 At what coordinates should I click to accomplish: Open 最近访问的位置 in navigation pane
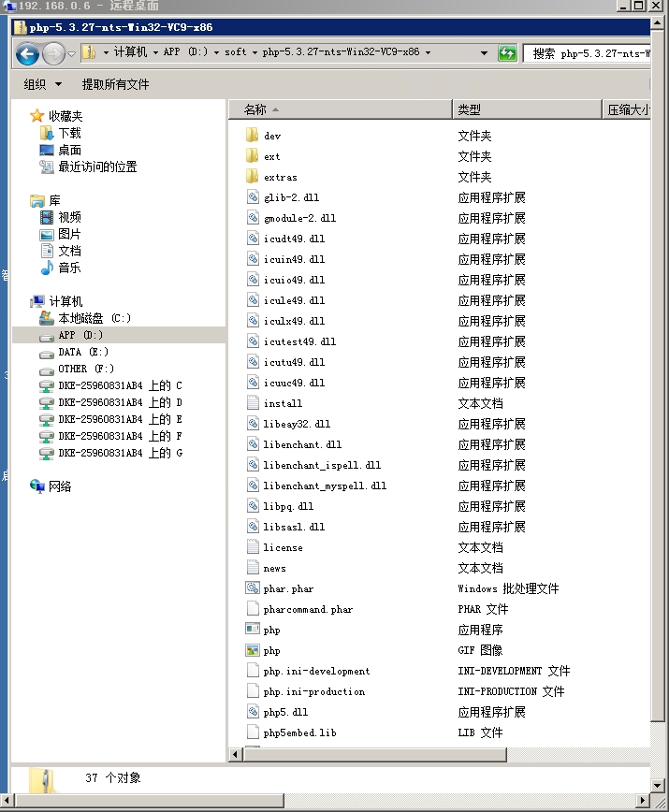(x=97, y=167)
